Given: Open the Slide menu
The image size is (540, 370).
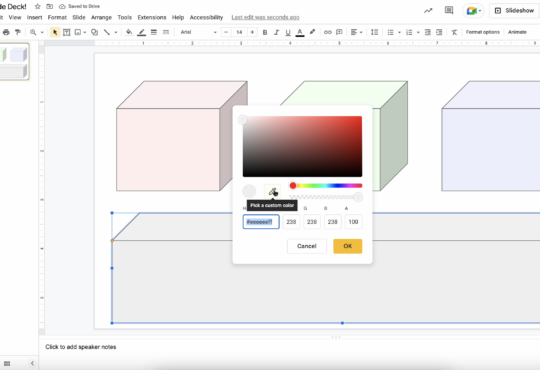Looking at the screenshot, I should pos(79,17).
